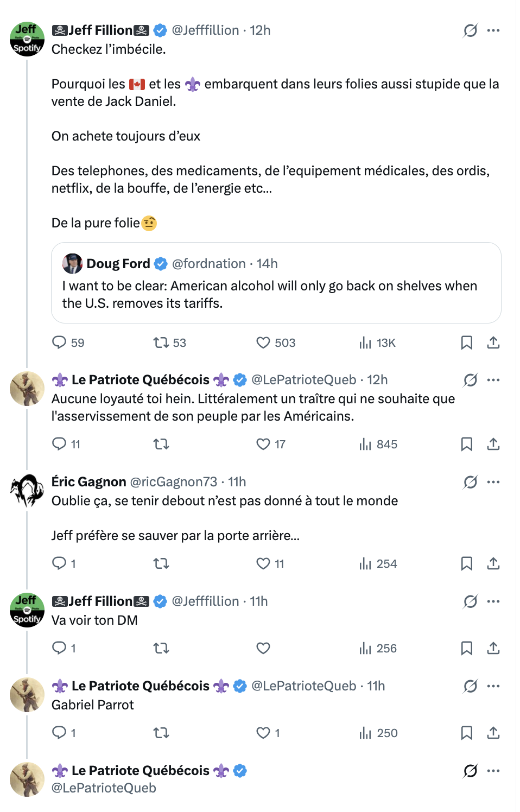Open Grok icon on 'Gabriel Parrot' reply

click(x=470, y=686)
